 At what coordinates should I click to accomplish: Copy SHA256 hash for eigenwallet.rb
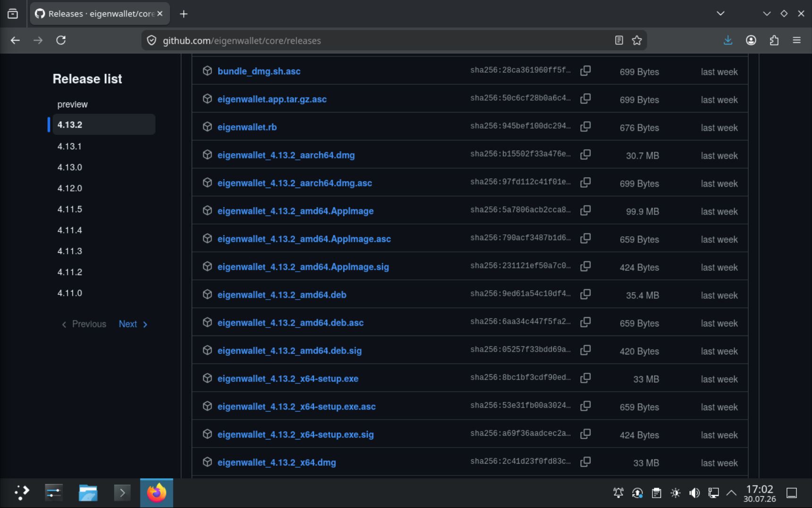tap(585, 127)
